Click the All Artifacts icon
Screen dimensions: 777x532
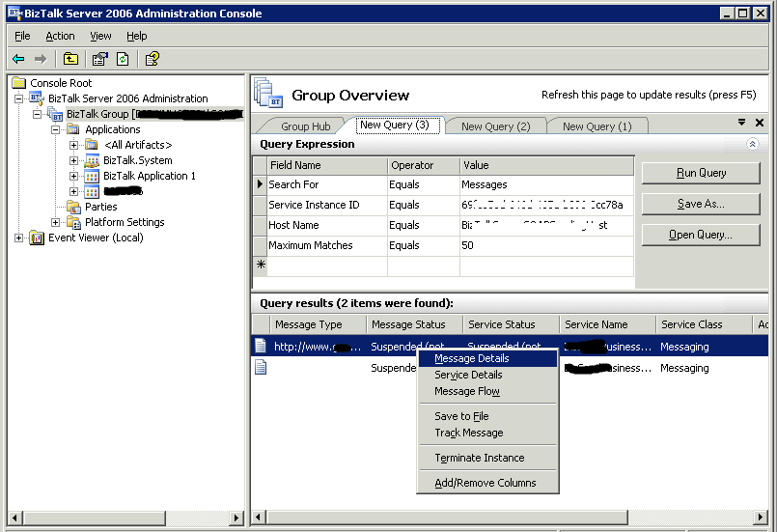pos(91,145)
